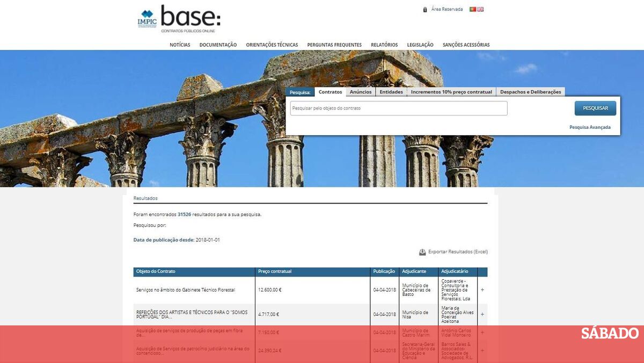Open the Área Reservada link

(x=447, y=10)
